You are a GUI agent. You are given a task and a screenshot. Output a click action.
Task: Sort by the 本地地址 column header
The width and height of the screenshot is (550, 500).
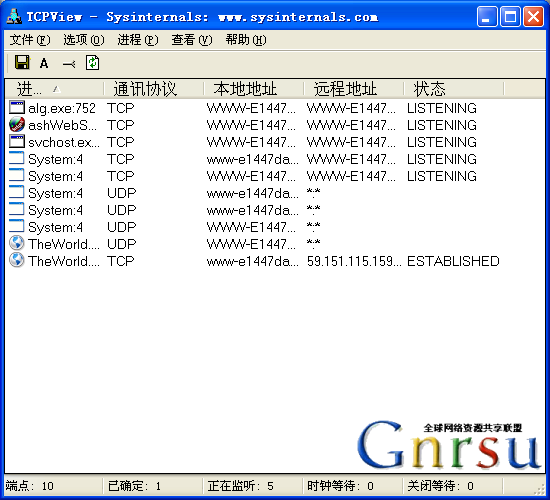click(254, 89)
